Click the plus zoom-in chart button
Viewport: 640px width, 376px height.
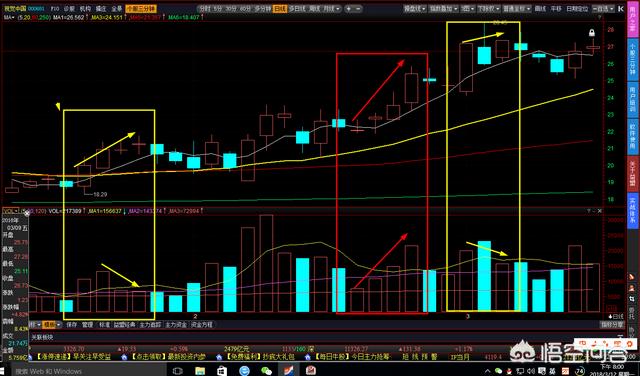[349, 9]
